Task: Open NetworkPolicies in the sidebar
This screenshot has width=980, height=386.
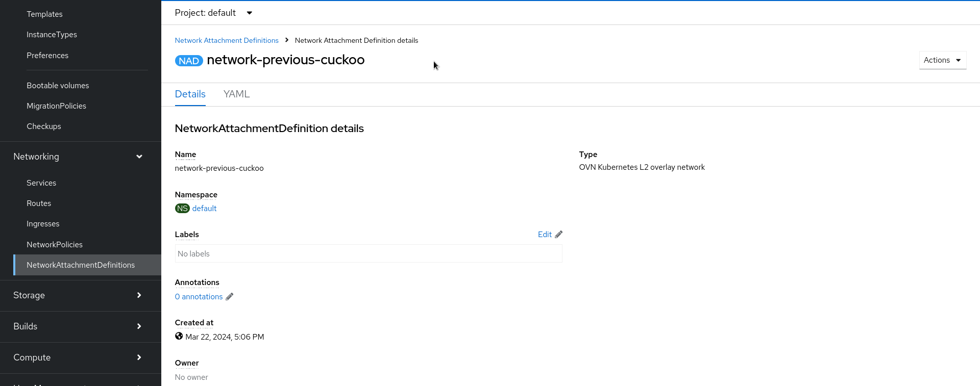Action: 55,245
